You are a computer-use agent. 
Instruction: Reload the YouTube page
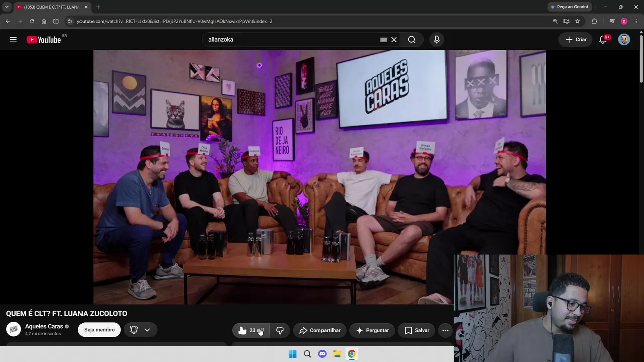click(x=32, y=21)
